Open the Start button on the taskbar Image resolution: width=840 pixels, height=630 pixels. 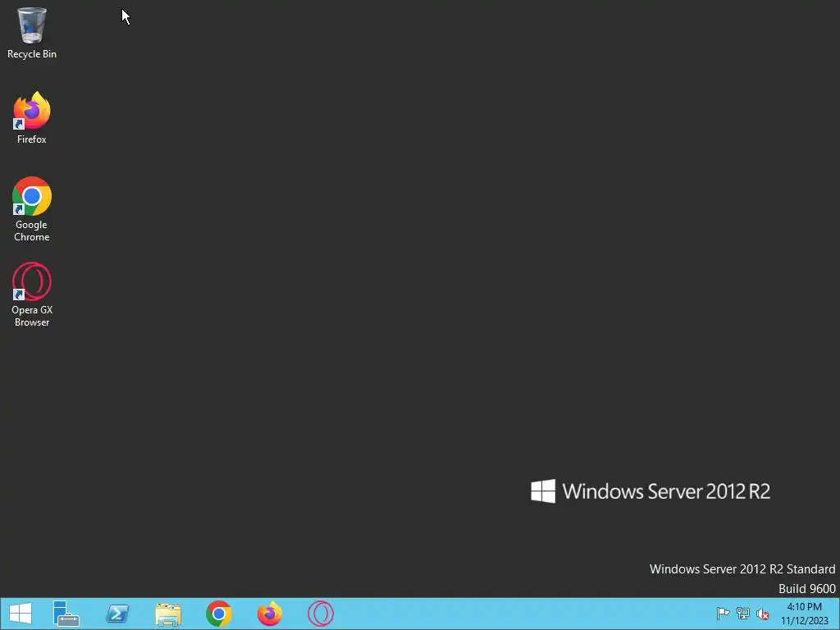[x=21, y=614]
